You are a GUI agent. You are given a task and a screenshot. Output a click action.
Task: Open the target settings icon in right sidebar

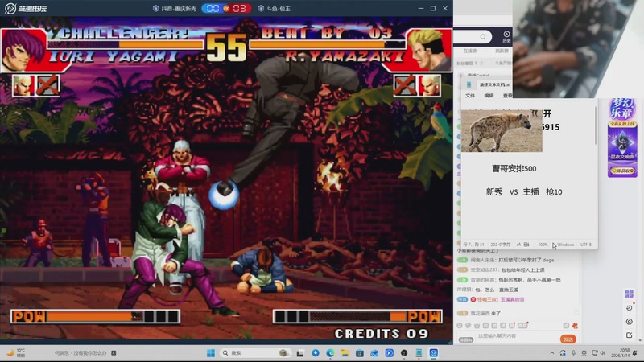630,321
